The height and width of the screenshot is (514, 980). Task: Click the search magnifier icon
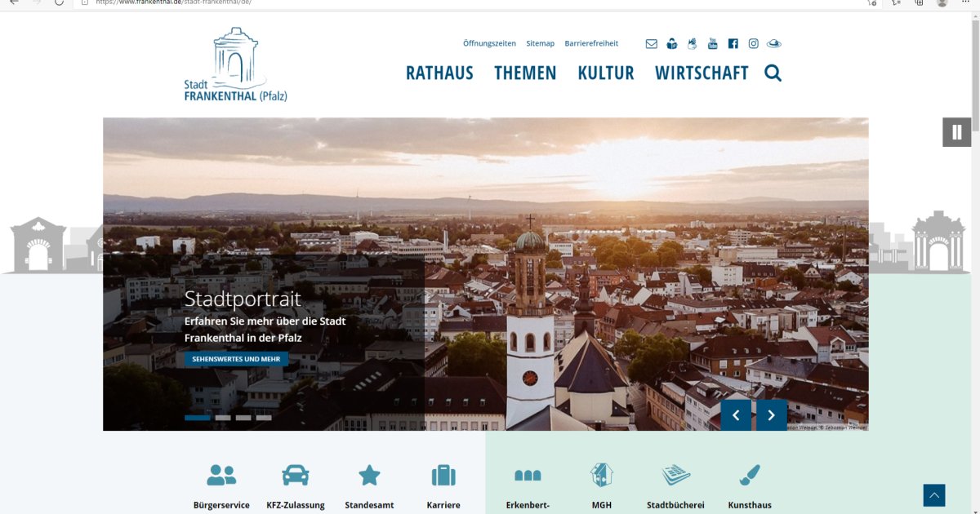pyautogui.click(x=773, y=73)
